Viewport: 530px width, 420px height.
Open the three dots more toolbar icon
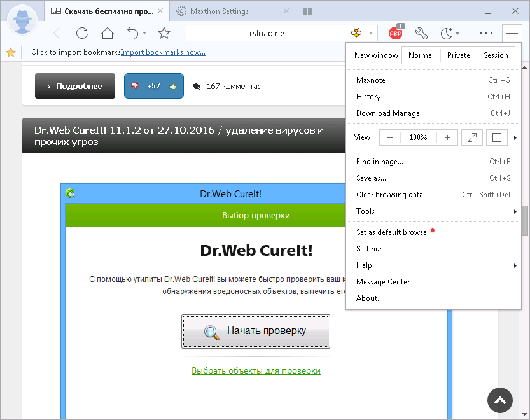click(x=485, y=33)
